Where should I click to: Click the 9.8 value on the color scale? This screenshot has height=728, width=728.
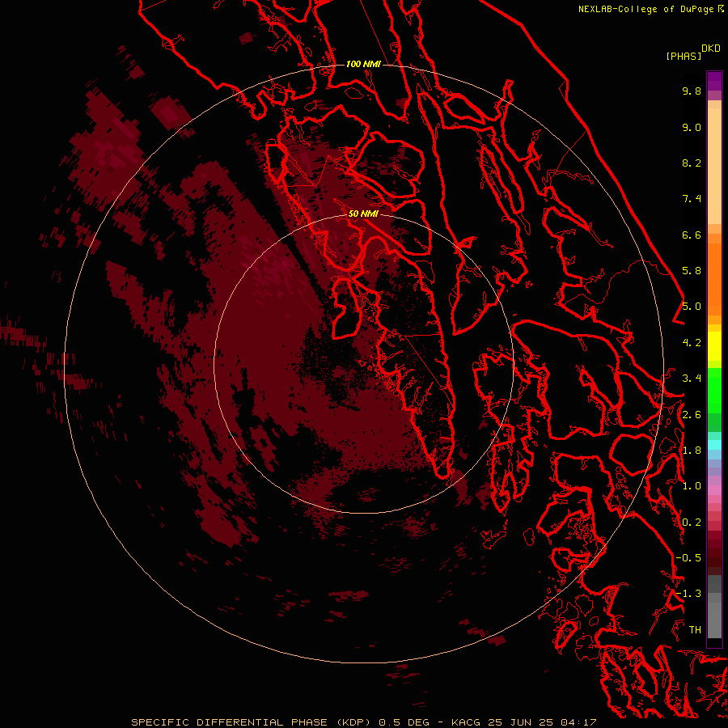point(692,91)
